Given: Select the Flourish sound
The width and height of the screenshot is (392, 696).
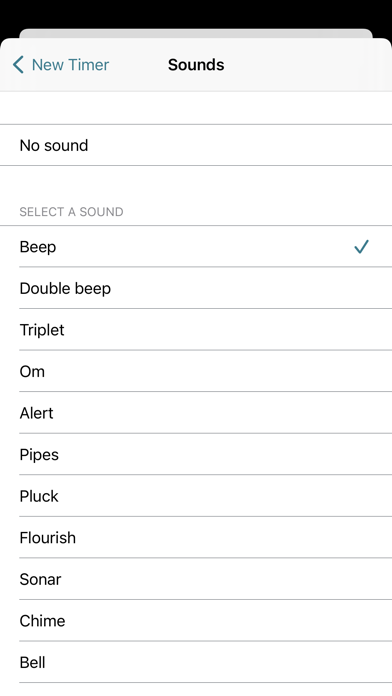Looking at the screenshot, I should tap(196, 538).
